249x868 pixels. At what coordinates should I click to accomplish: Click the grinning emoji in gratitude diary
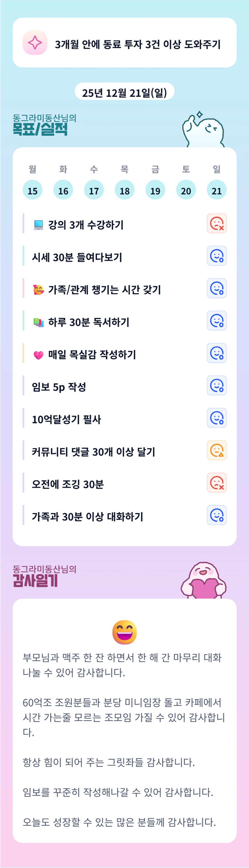pyautogui.click(x=125, y=632)
